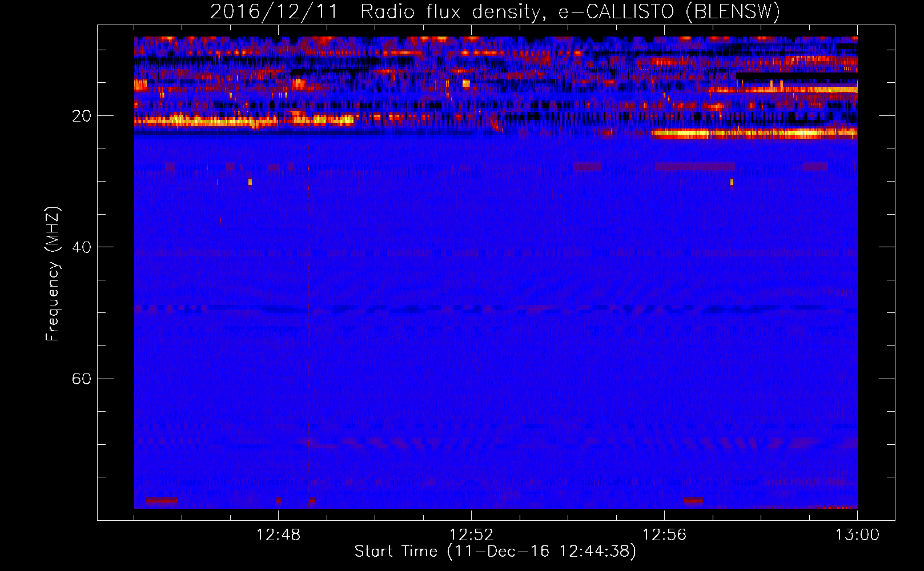Click the Frequency (MHZ) axis label
Image resolution: width=924 pixels, height=571 pixels.
[53, 274]
